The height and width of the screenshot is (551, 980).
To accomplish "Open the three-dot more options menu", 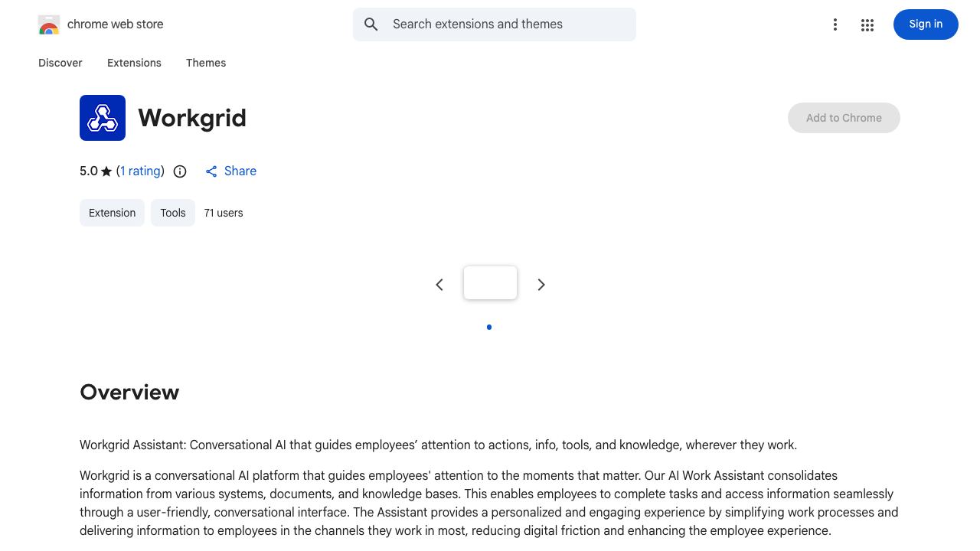I will coord(835,24).
